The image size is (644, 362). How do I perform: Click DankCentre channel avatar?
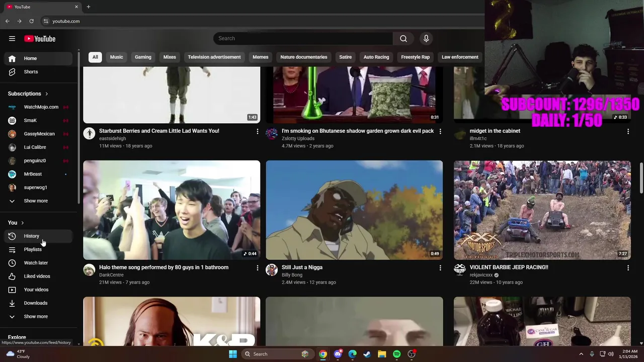[89, 270]
